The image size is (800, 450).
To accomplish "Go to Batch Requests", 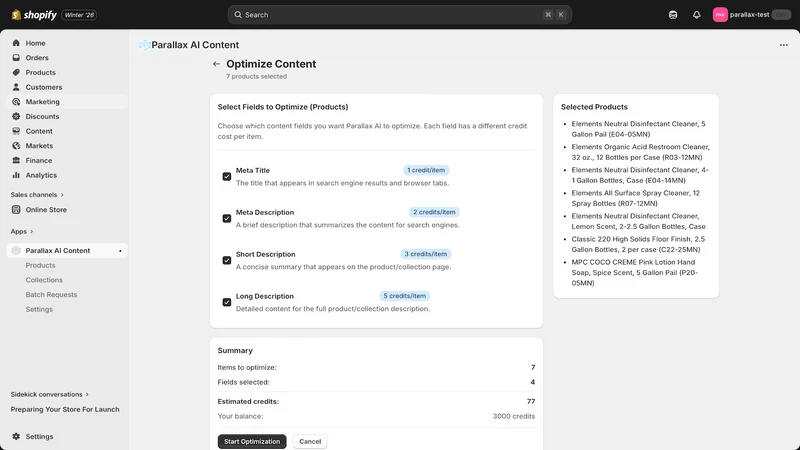I will click(x=52, y=295).
